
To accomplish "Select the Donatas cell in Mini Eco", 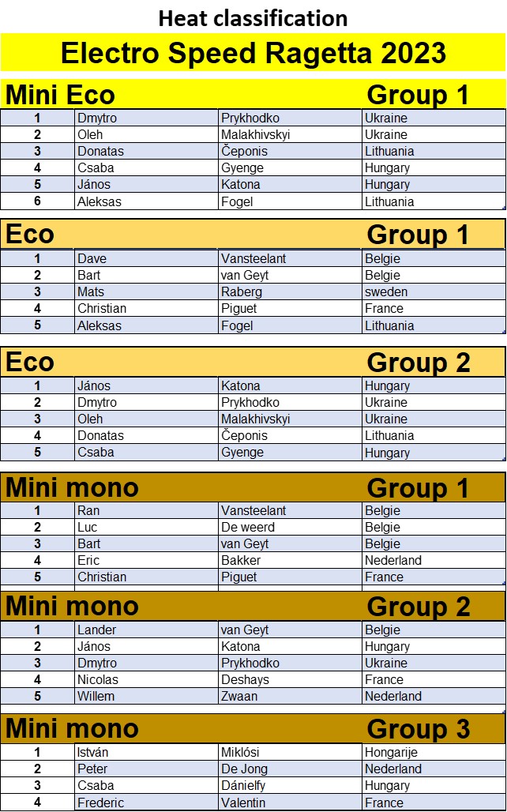I will pyautogui.click(x=147, y=151).
